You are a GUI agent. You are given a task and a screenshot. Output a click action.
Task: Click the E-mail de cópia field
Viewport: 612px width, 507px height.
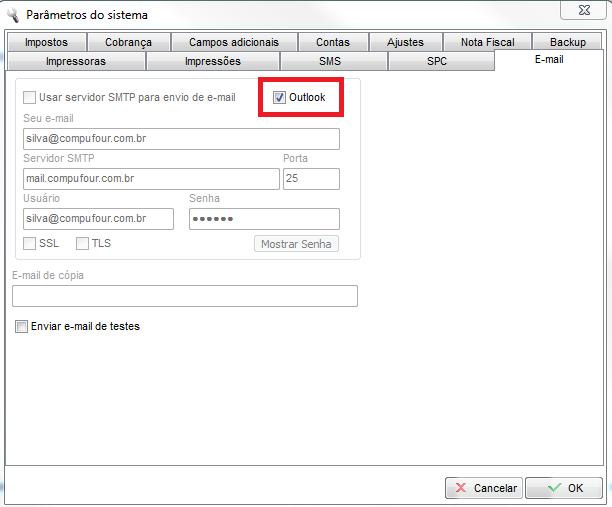185,296
